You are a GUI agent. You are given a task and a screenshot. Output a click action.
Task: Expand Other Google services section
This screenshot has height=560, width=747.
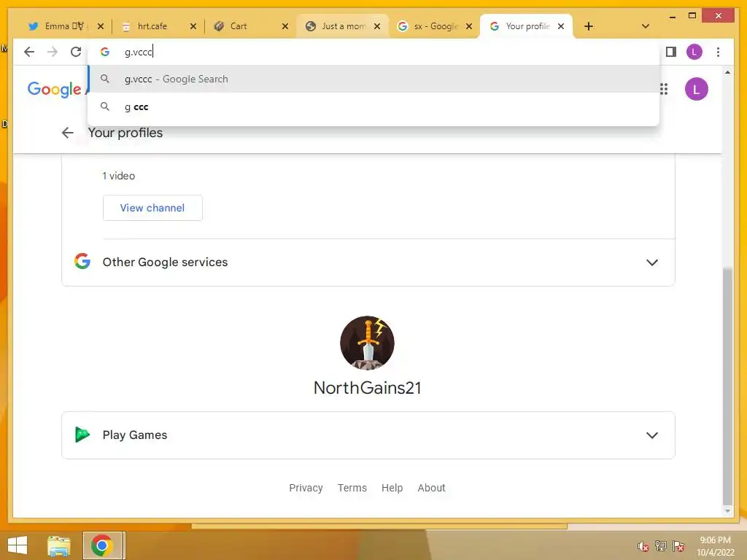click(368, 262)
